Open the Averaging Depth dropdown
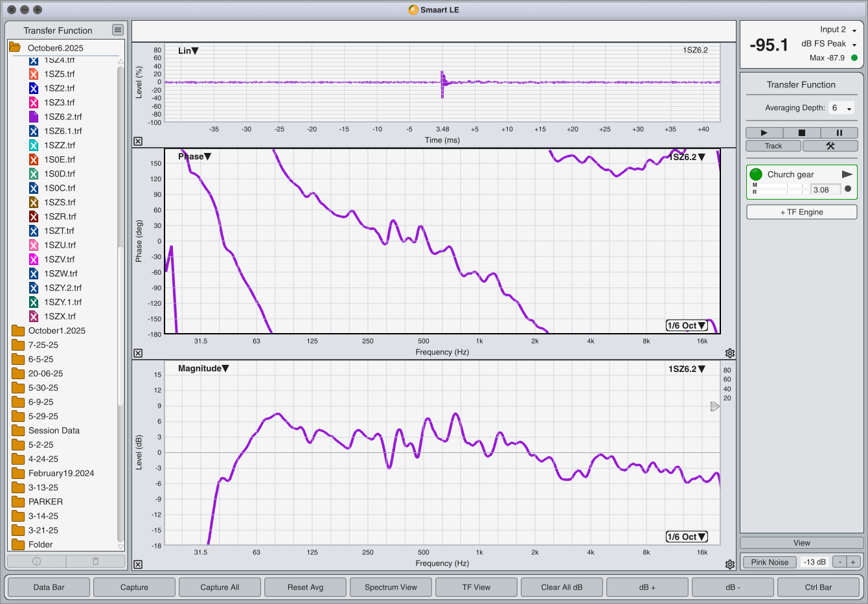Image resolution: width=868 pixels, height=604 pixels. point(842,108)
